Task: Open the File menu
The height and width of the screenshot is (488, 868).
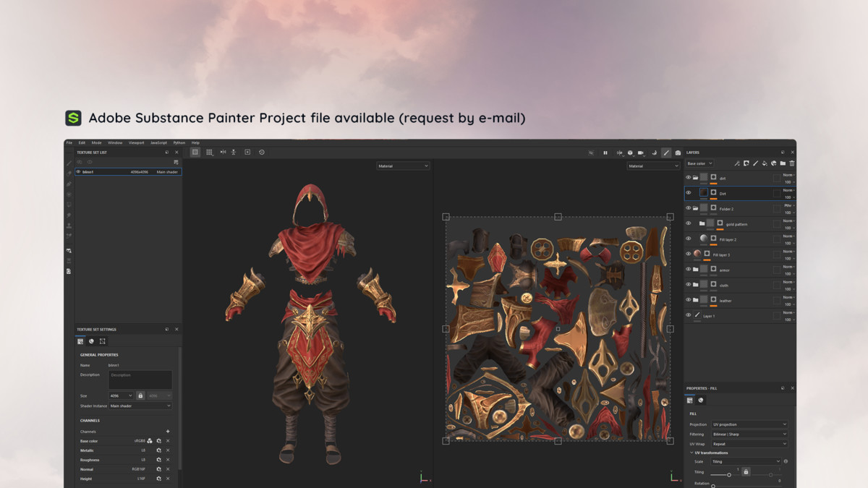Action: tap(69, 142)
